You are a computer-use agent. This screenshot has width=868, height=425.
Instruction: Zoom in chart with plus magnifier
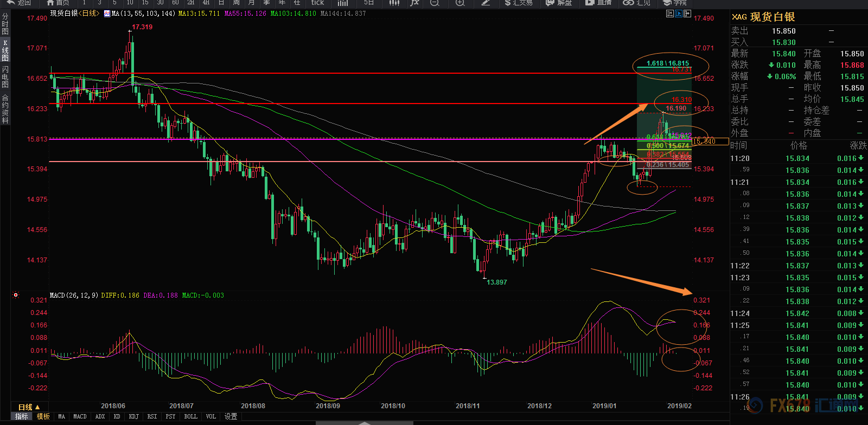(x=460, y=3)
